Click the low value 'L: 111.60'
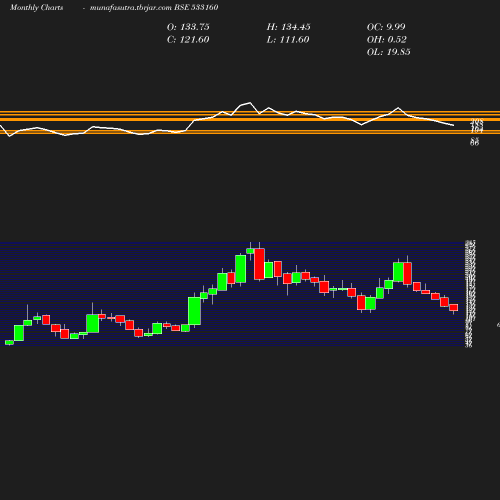The width and height of the screenshot is (500, 500). click(288, 40)
